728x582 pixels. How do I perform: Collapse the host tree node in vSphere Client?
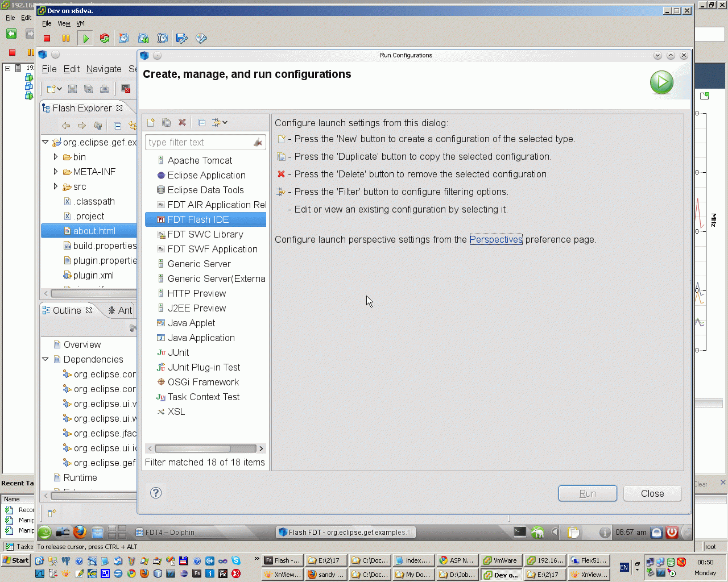click(8, 68)
